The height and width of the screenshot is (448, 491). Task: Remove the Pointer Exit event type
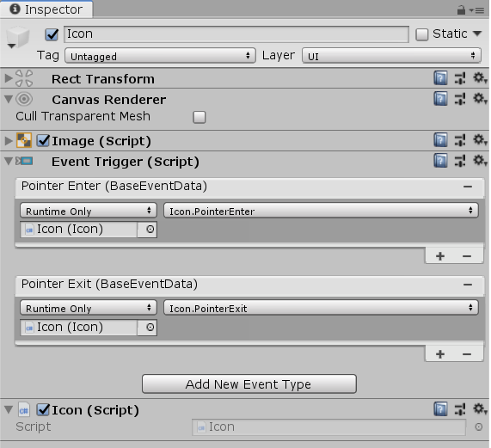click(x=468, y=285)
